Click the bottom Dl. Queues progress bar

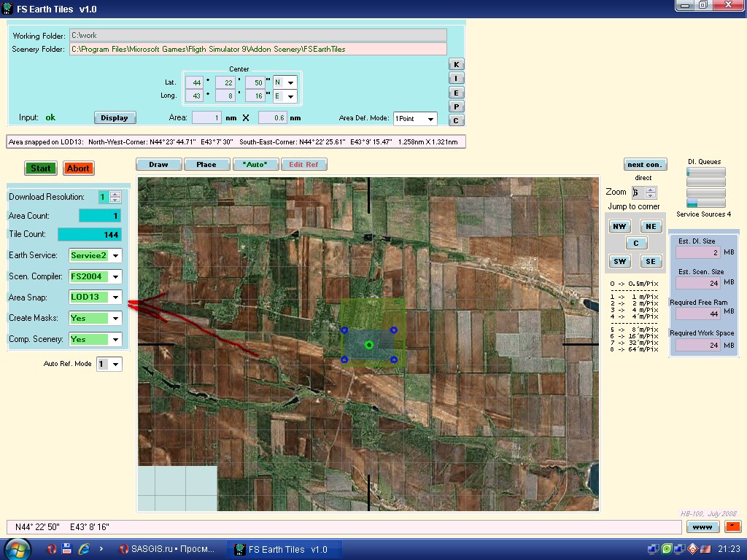(x=706, y=203)
